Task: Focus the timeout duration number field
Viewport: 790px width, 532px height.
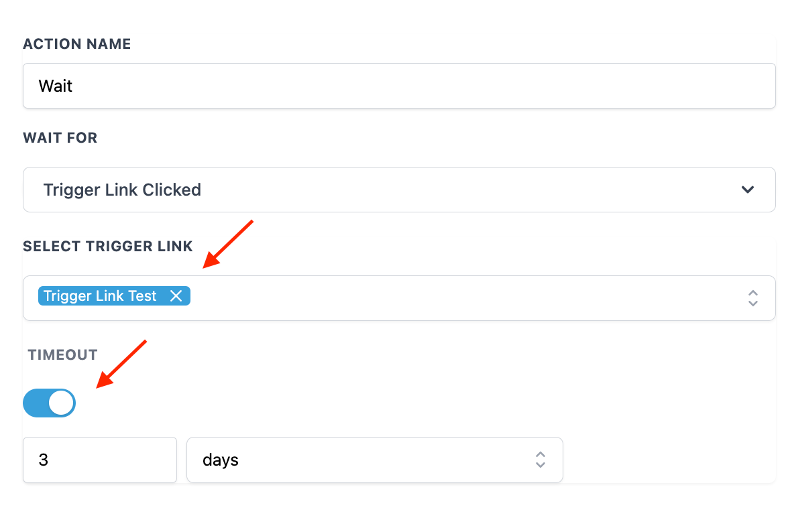Action: pos(99,460)
